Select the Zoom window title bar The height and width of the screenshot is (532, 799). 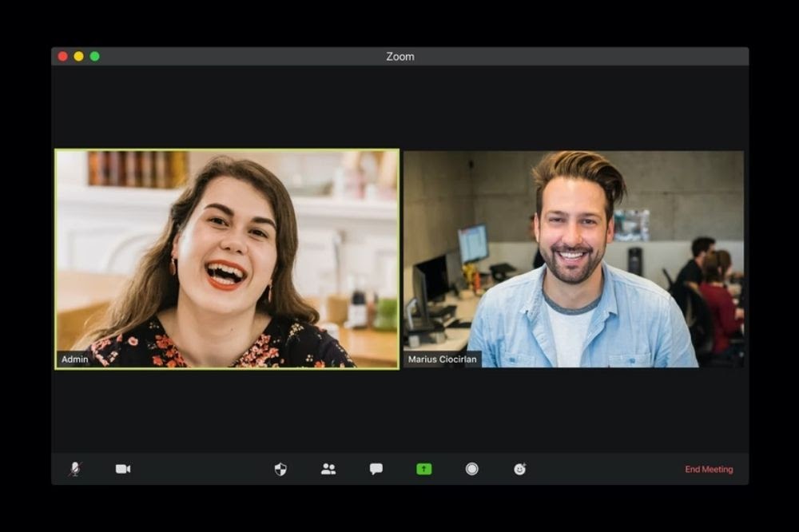tap(399, 56)
